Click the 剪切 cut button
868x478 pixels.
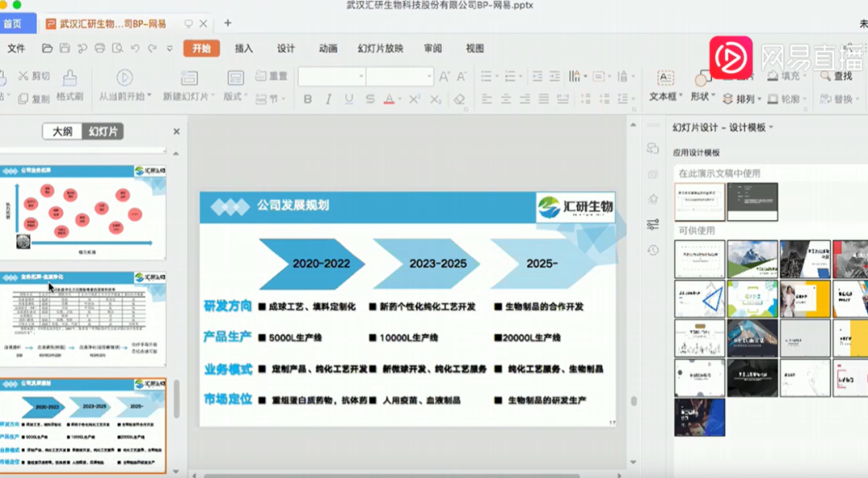[34, 76]
